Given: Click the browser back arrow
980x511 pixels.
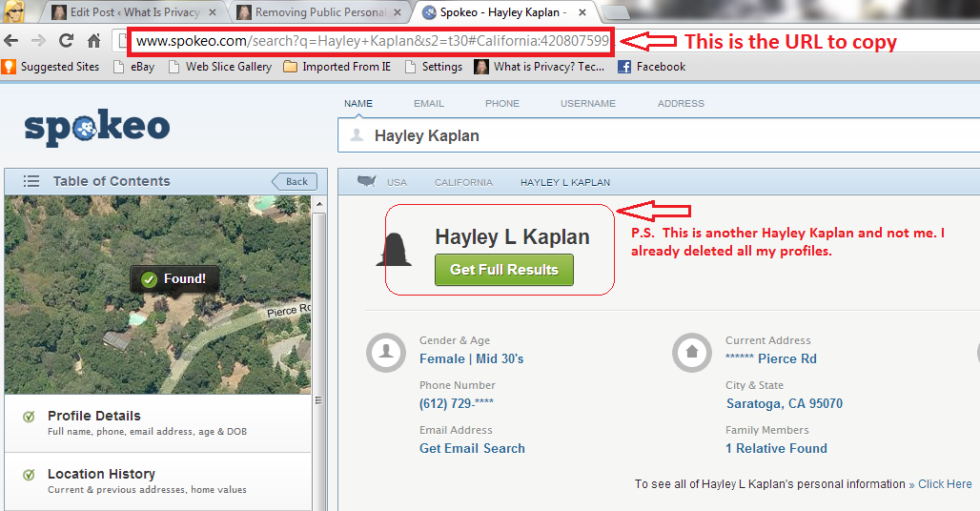Looking at the screenshot, I should click(x=10, y=41).
